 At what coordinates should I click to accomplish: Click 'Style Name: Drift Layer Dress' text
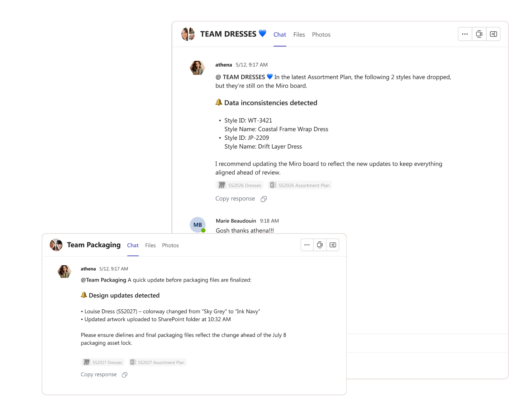pyautogui.click(x=263, y=146)
